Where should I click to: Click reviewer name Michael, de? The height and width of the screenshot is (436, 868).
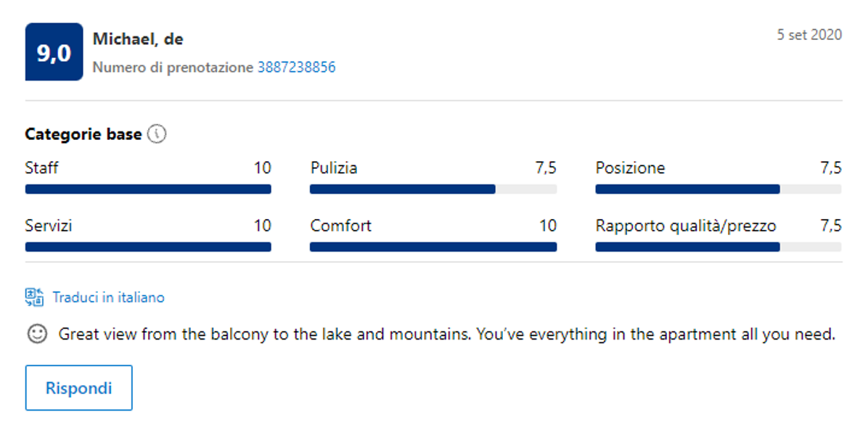tap(138, 39)
